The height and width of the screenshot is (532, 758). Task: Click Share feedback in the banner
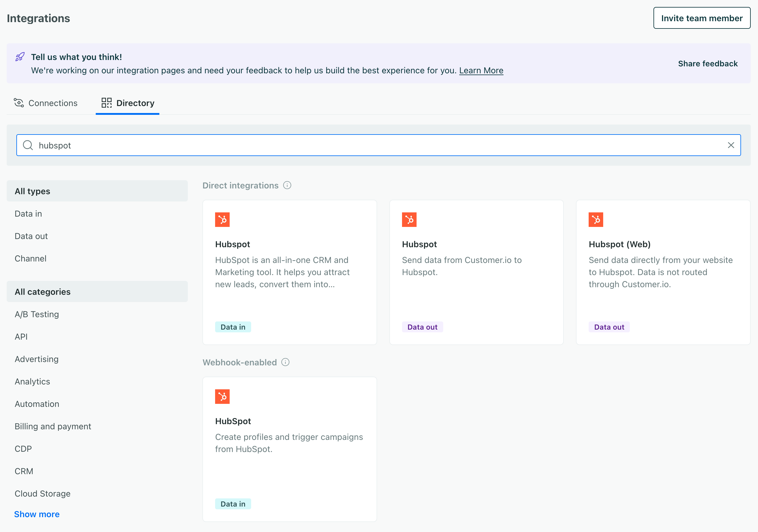click(708, 63)
